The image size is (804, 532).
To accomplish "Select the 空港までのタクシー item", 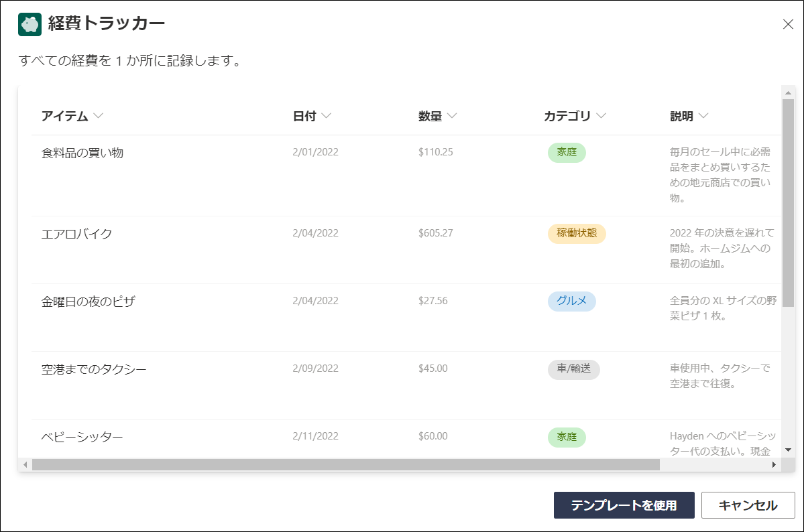I will [94, 369].
